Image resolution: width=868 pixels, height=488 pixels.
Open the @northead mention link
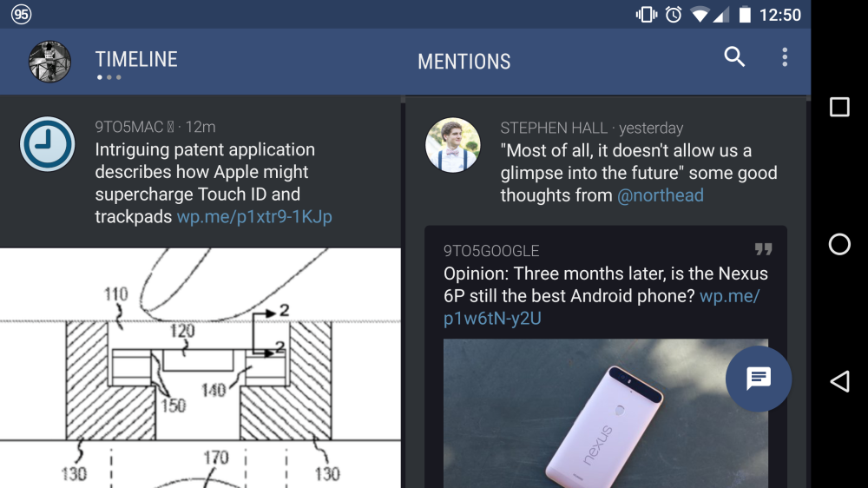661,195
